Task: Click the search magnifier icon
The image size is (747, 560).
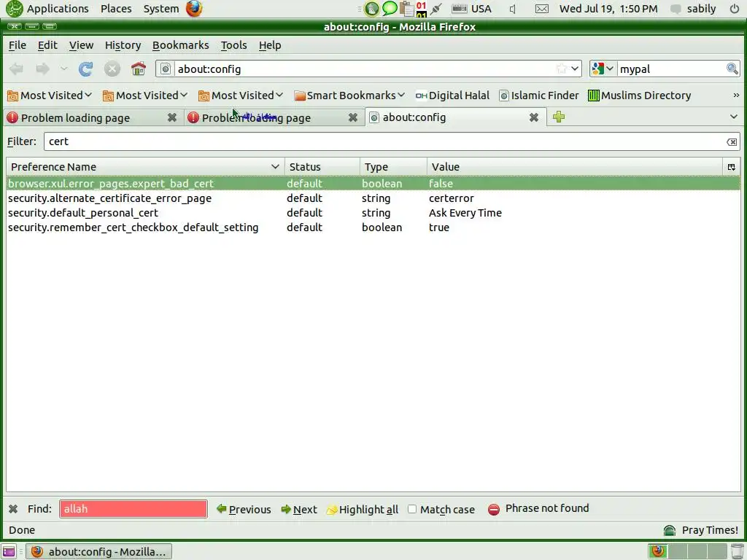Action: click(732, 69)
